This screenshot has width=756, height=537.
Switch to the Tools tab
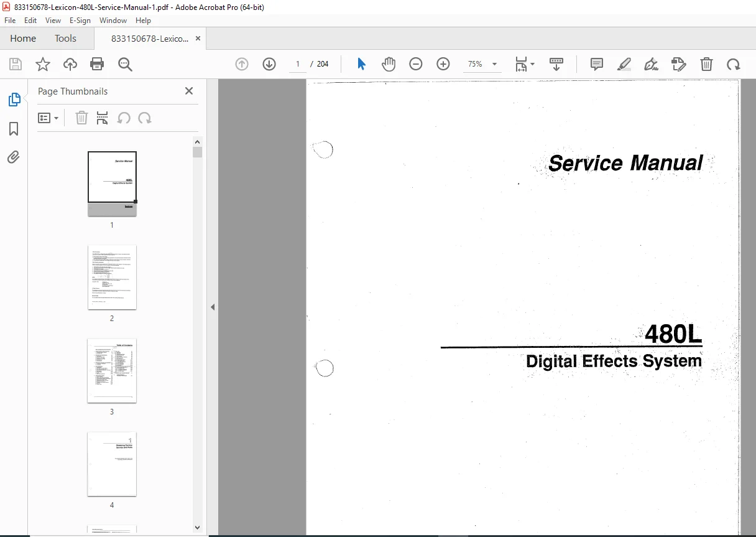(65, 39)
